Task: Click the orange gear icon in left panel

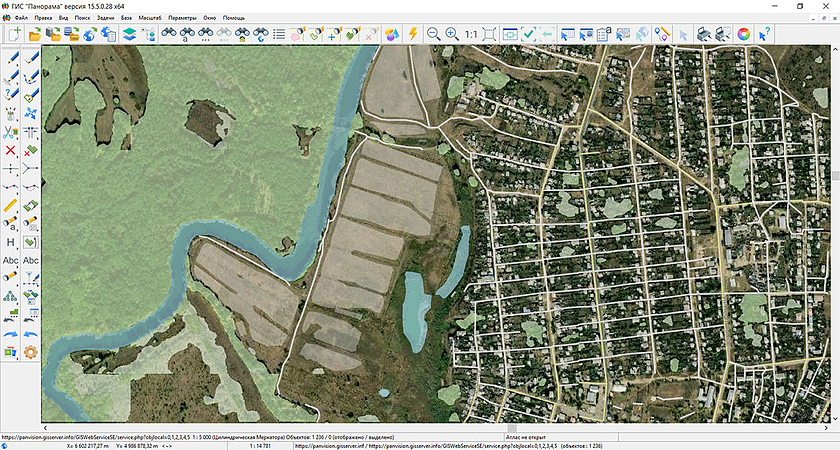Action: tap(31, 352)
